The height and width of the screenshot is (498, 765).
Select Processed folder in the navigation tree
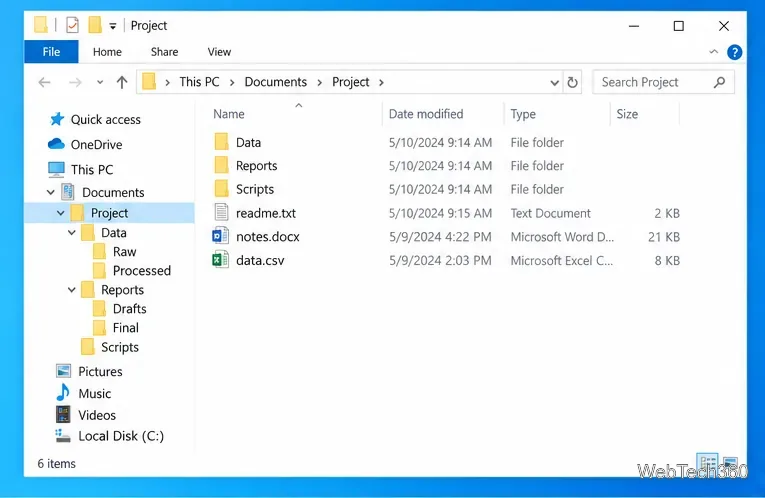pyautogui.click(x=142, y=271)
